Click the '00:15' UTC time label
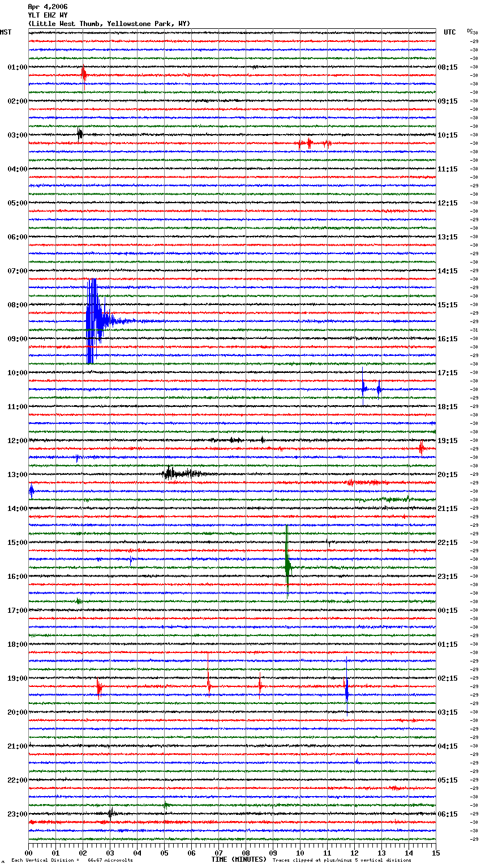This screenshot has width=481, height=868. 448,611
